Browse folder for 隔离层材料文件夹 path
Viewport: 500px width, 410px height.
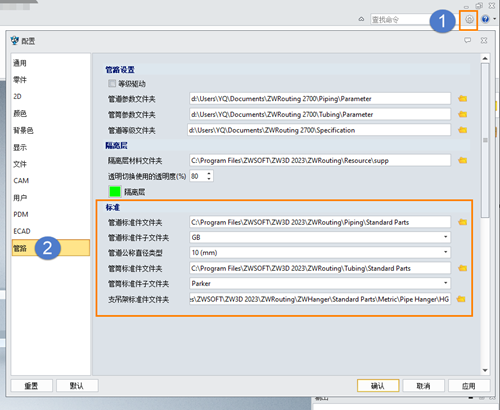(x=462, y=160)
